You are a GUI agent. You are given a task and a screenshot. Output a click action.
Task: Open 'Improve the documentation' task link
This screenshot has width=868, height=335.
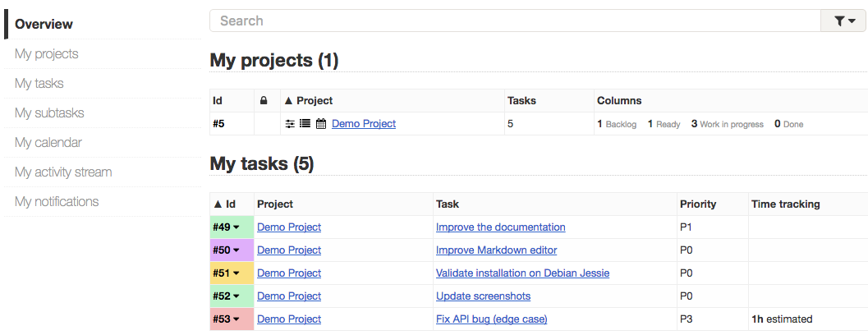click(x=500, y=227)
